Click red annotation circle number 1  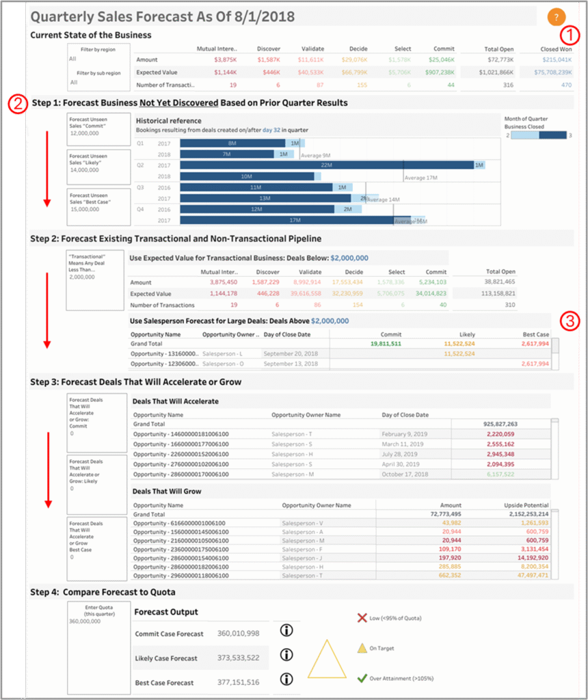click(570, 35)
